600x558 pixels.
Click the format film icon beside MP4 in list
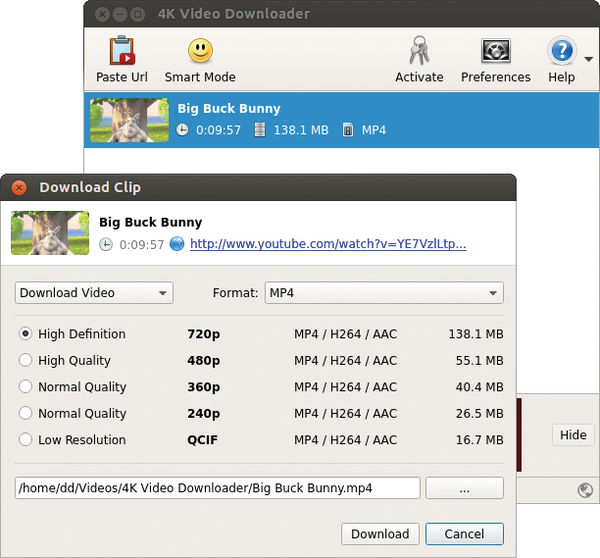347,129
